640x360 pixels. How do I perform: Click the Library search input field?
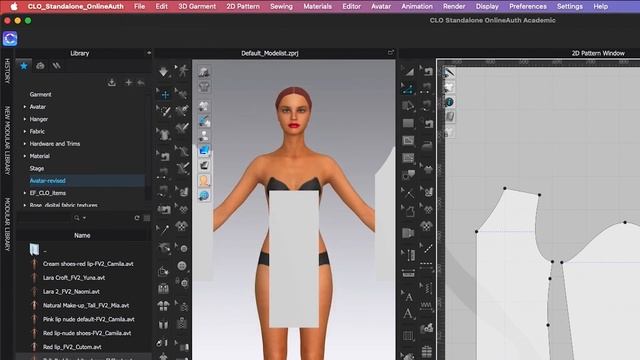coord(44,218)
